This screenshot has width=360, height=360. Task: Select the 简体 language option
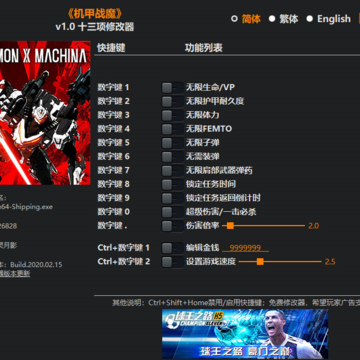pyautogui.click(x=246, y=19)
